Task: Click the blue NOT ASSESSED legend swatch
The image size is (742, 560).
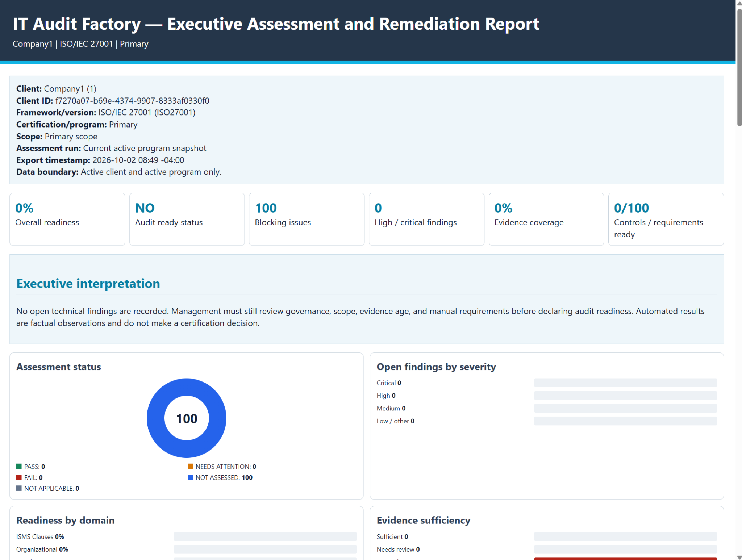Action: [190, 477]
